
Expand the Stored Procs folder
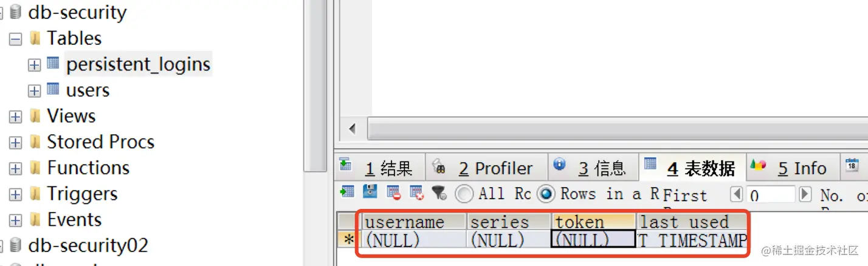(x=16, y=143)
